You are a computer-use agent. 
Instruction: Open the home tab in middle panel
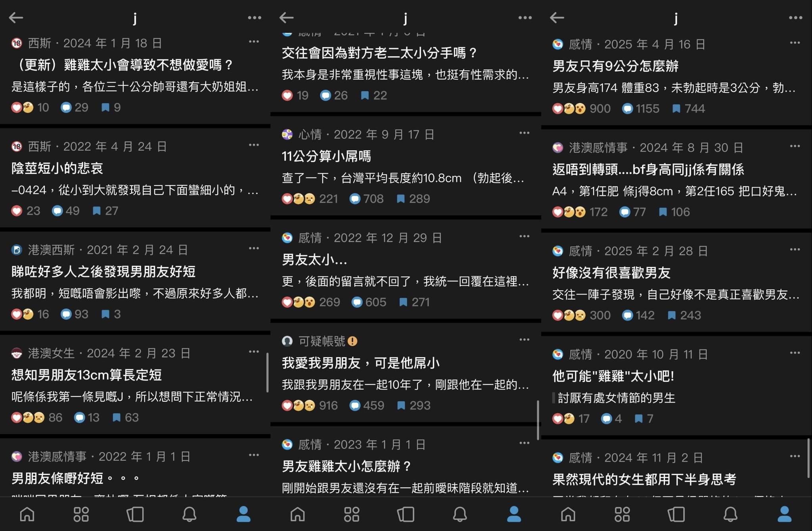pyautogui.click(x=298, y=514)
